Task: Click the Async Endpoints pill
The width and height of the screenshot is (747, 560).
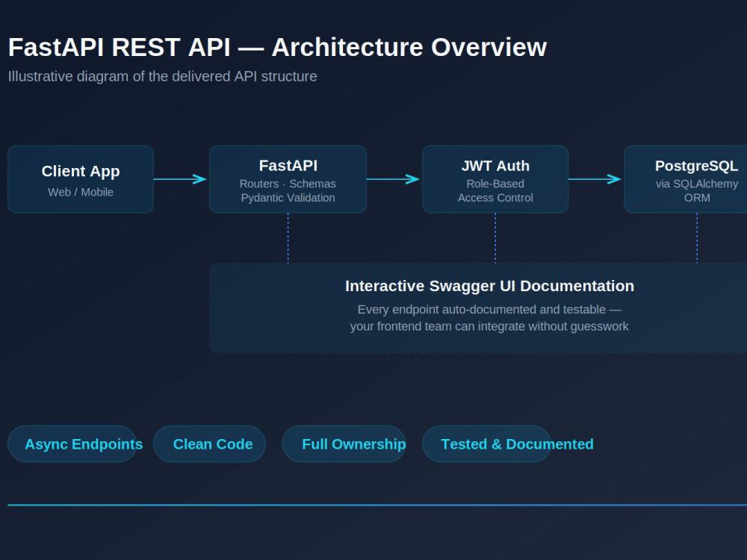Action: point(72,444)
